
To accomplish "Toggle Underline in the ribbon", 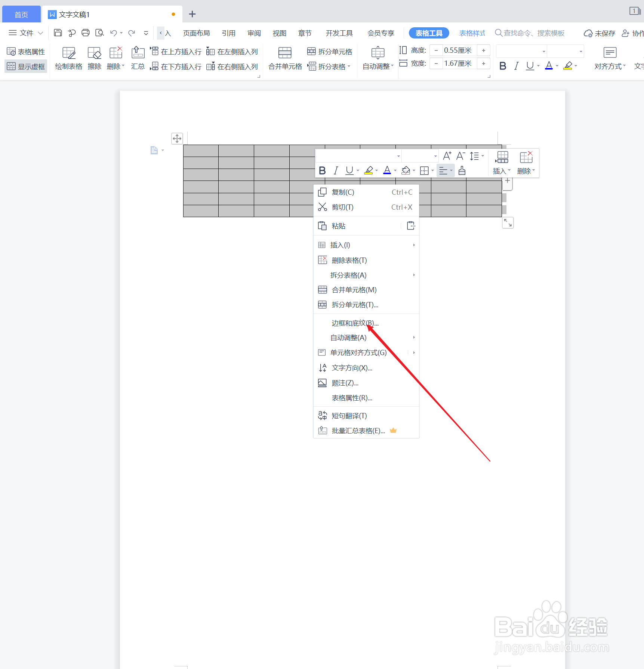I will click(x=530, y=66).
